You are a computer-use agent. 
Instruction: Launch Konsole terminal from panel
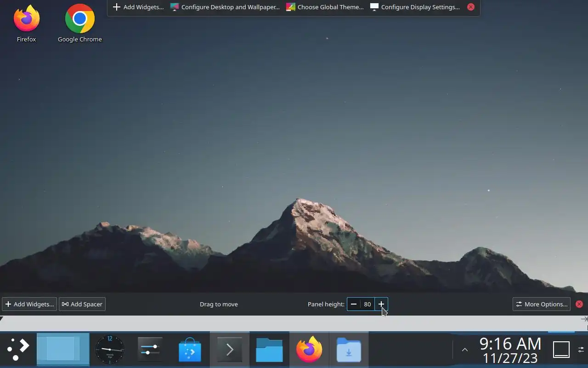(230, 350)
